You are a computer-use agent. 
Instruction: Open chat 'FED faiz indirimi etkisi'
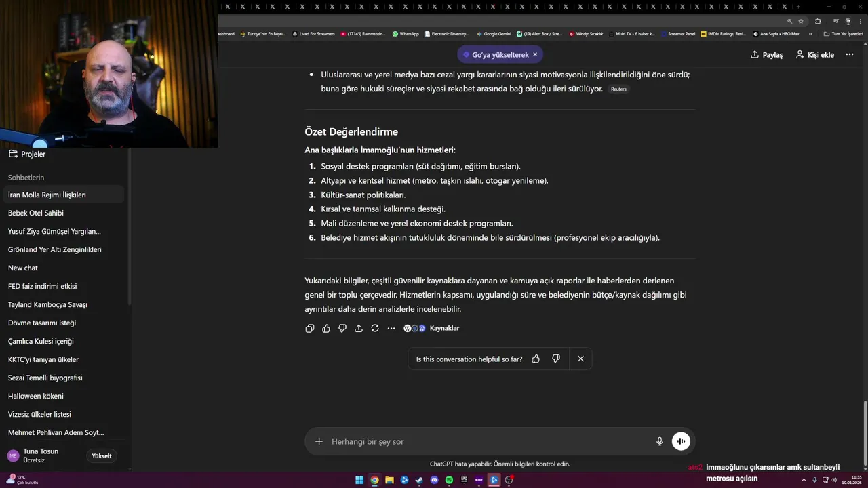point(62,286)
